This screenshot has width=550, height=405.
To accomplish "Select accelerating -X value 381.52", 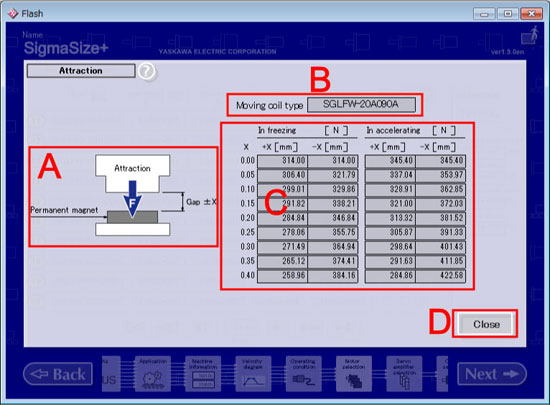I will click(x=441, y=218).
